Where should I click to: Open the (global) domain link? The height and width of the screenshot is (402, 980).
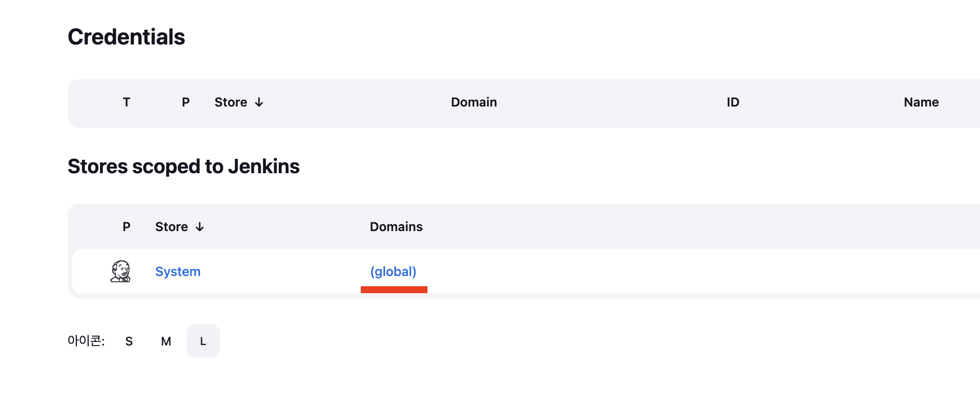tap(393, 271)
